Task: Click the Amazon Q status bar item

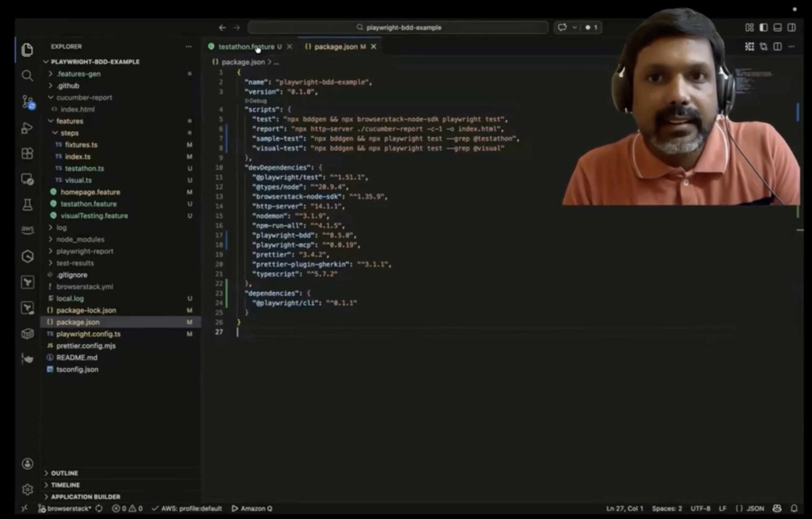Action: (x=252, y=508)
